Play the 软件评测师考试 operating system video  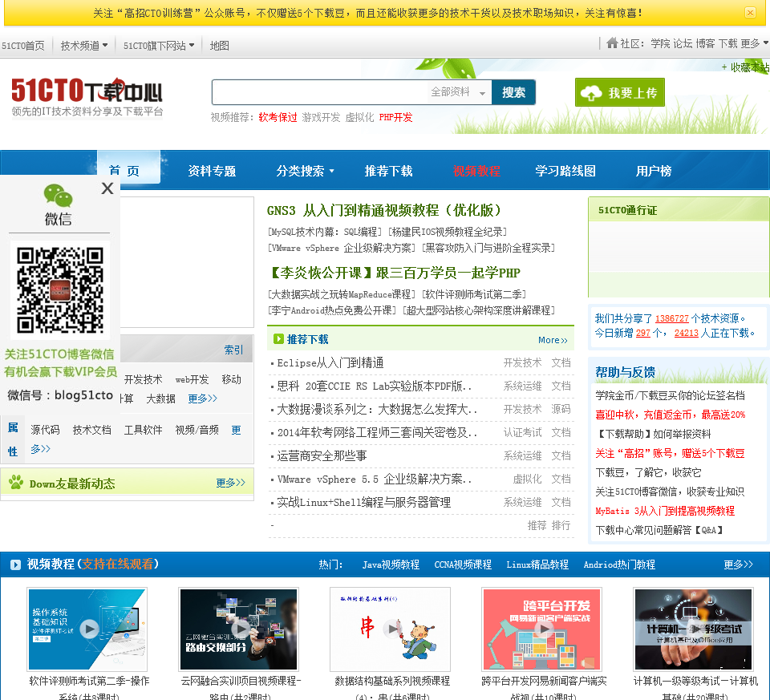point(89,629)
